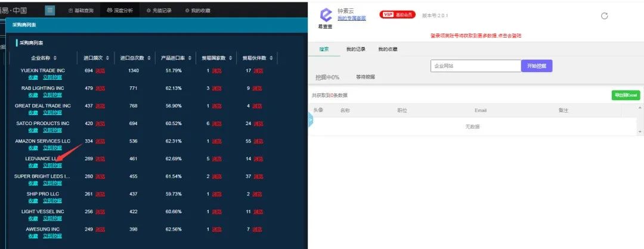Viewport: 644px width, 249px height.
Task: Click the VIP 高级会员 badge
Action: (397, 15)
